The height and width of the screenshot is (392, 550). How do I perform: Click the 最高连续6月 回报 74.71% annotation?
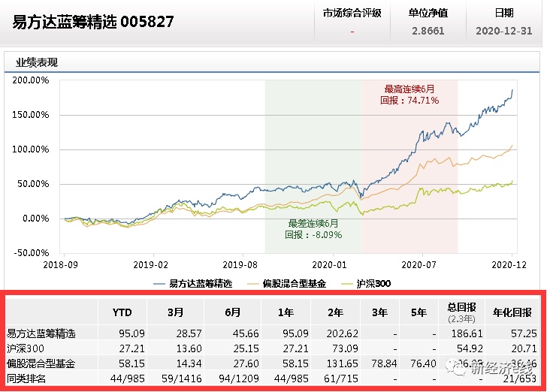[409, 95]
